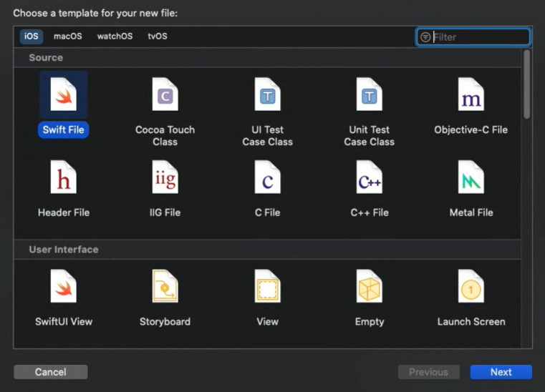Choose the Storyboard template icon

tap(165, 286)
